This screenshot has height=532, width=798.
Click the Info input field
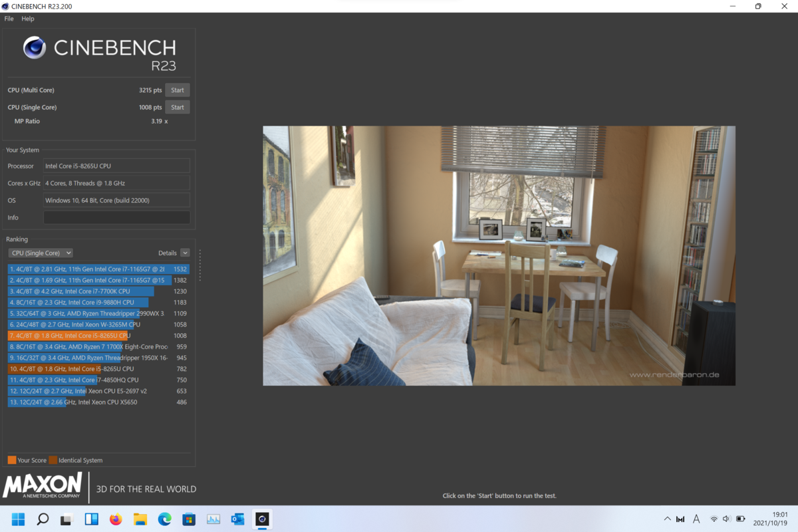(x=116, y=217)
